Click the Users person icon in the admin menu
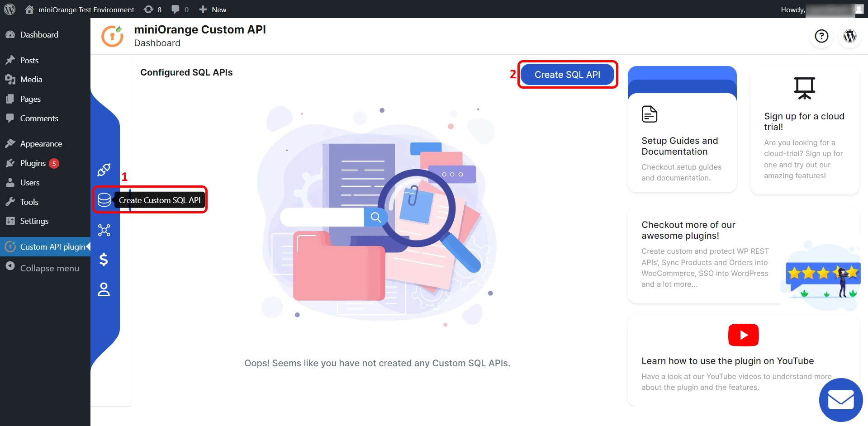Image resolution: width=868 pixels, height=426 pixels. tap(10, 183)
